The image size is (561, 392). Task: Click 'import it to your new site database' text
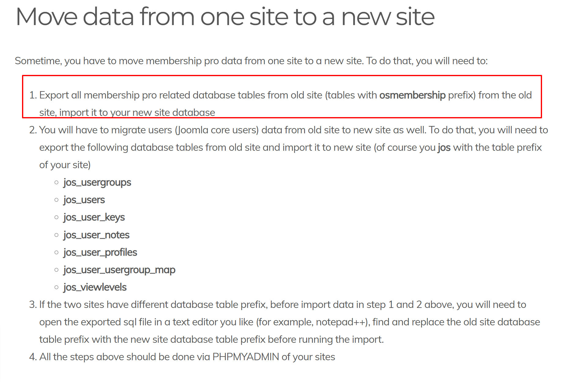pyautogui.click(x=137, y=113)
